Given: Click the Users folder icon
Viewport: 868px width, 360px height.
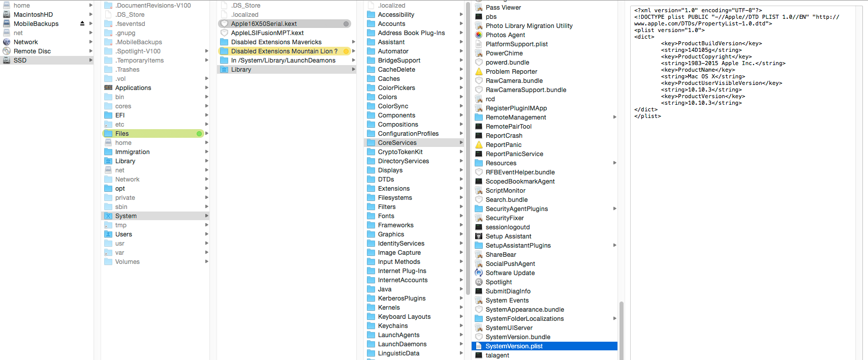Looking at the screenshot, I should click(108, 234).
